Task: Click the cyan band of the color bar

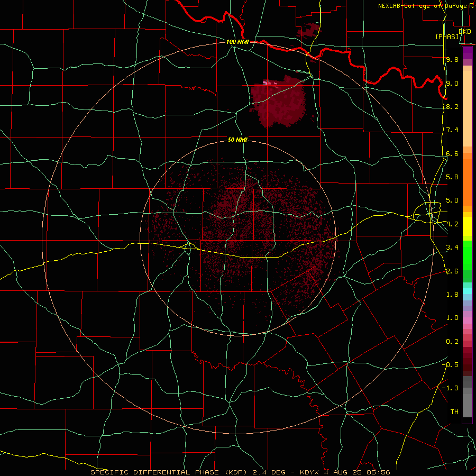Action: click(467, 291)
